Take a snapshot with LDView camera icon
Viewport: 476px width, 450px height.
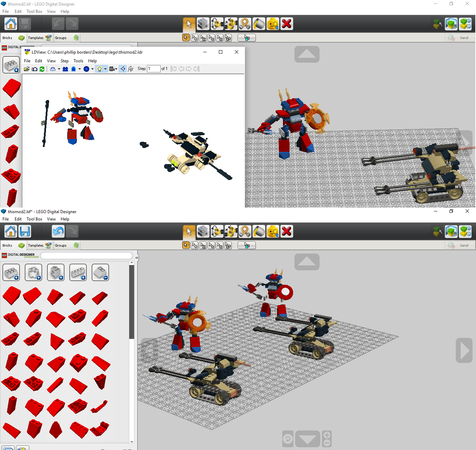[34, 69]
